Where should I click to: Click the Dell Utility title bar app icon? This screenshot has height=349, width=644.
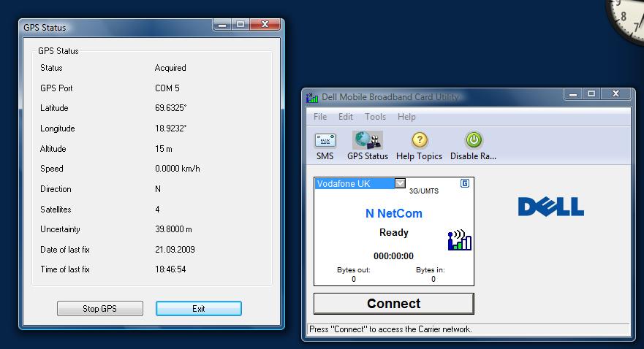pyautogui.click(x=312, y=97)
